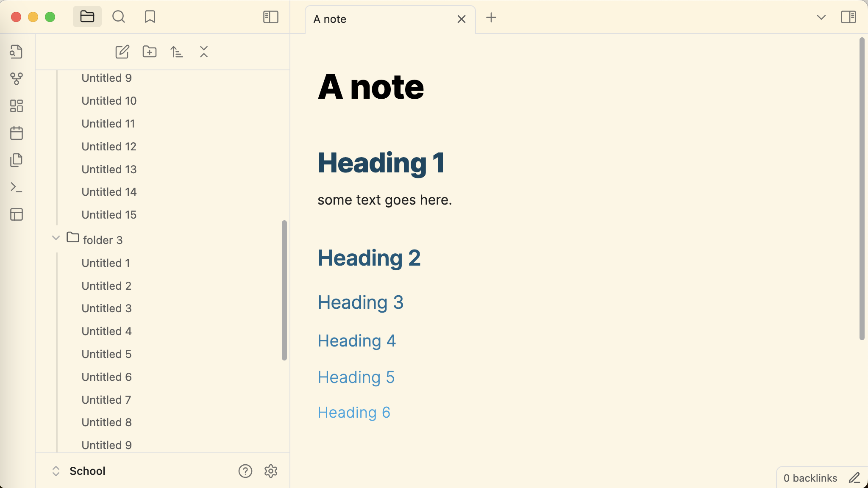Switch to the bookmarks sidebar tab

tap(150, 17)
